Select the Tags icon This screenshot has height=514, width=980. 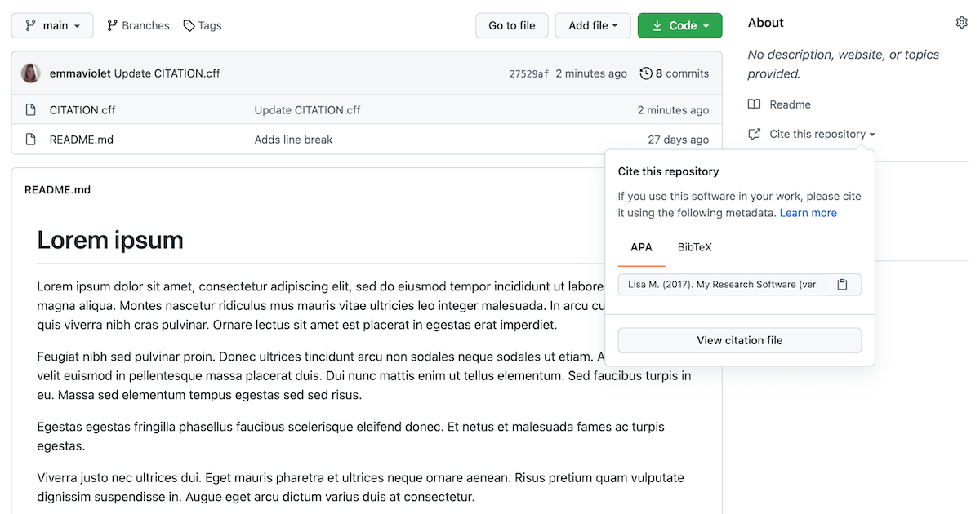[x=188, y=25]
